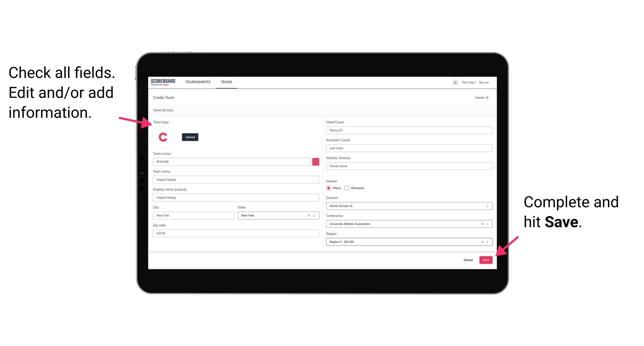
Task: Expand the Region II (M) DIII dropdown
Action: point(487,242)
